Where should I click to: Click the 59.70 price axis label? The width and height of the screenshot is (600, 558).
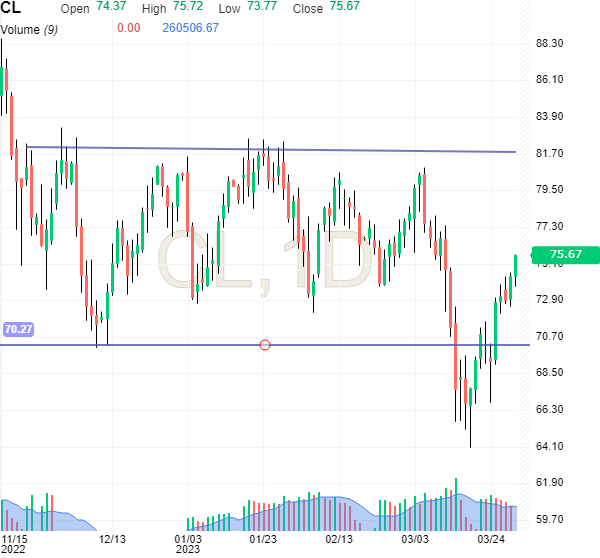549,519
